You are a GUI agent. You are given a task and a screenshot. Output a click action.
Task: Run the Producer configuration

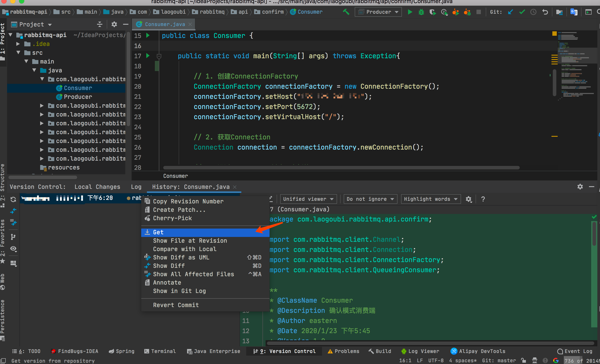(x=410, y=12)
